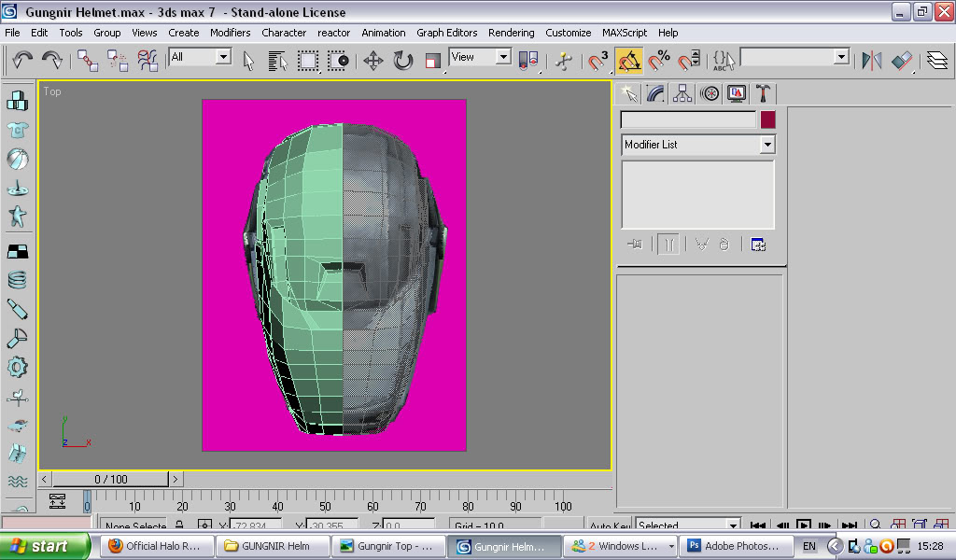The image size is (956, 560).
Task: Click the Windows start button
Action: (x=45, y=546)
